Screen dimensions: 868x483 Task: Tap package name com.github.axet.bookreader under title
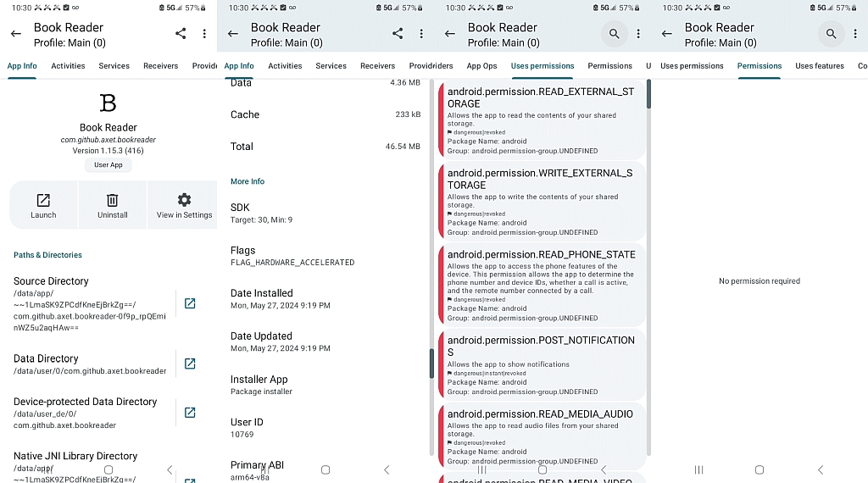tap(108, 140)
